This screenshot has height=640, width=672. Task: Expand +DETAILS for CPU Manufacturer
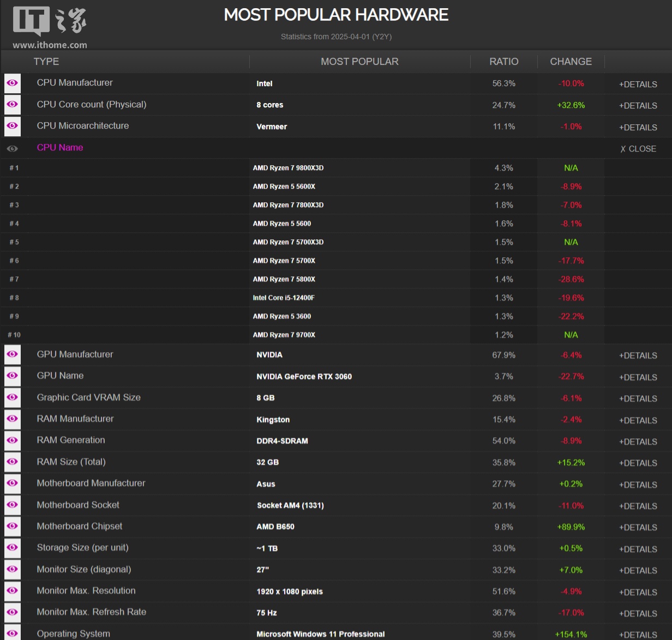click(x=638, y=84)
